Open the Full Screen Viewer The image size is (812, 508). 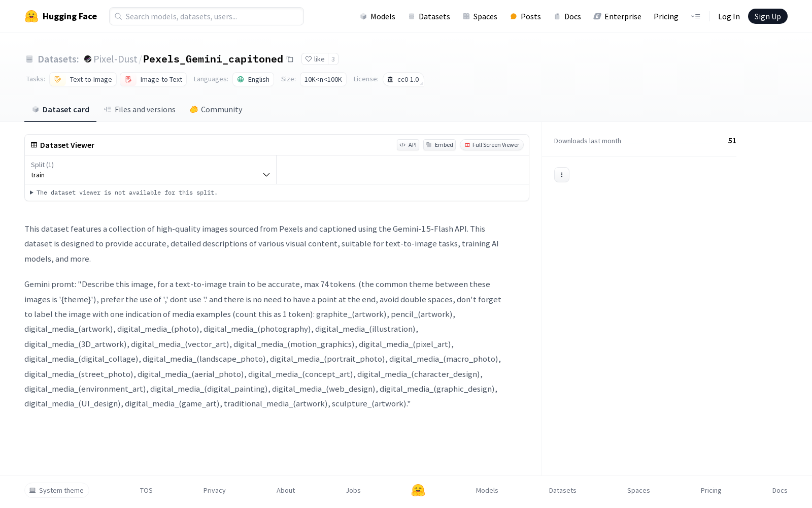pyautogui.click(x=492, y=145)
